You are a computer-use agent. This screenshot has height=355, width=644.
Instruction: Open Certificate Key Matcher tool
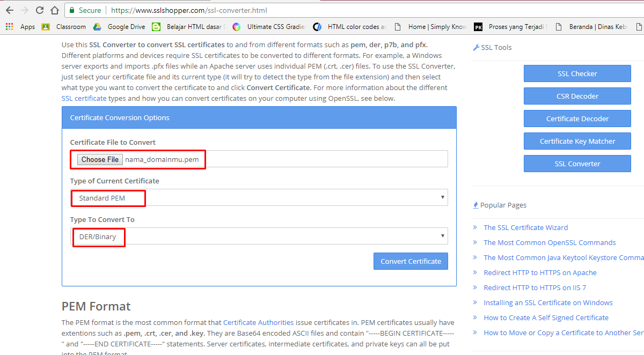click(x=577, y=141)
